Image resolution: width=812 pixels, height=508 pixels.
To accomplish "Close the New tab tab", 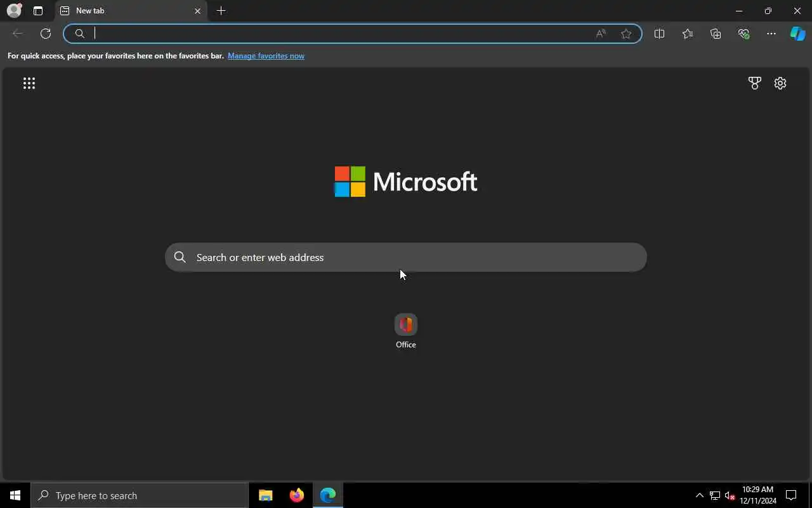I will 197,11.
